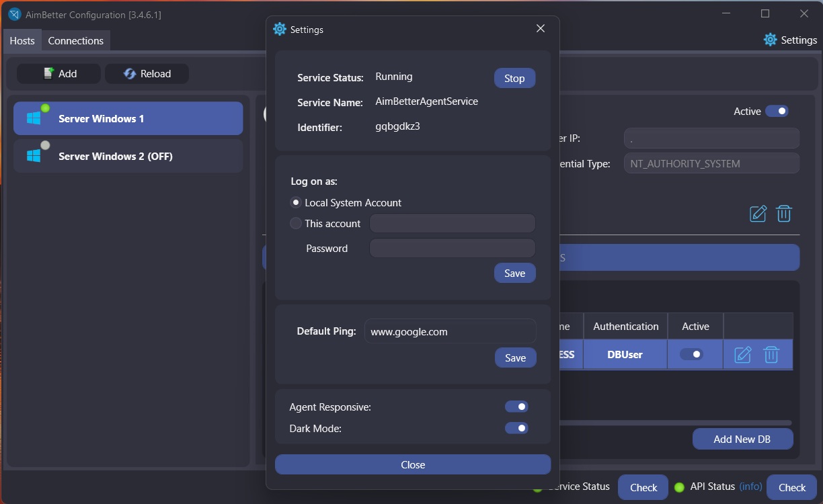Click the DBUser authentication cell
Viewport: 823px width, 504px height.
click(x=625, y=354)
